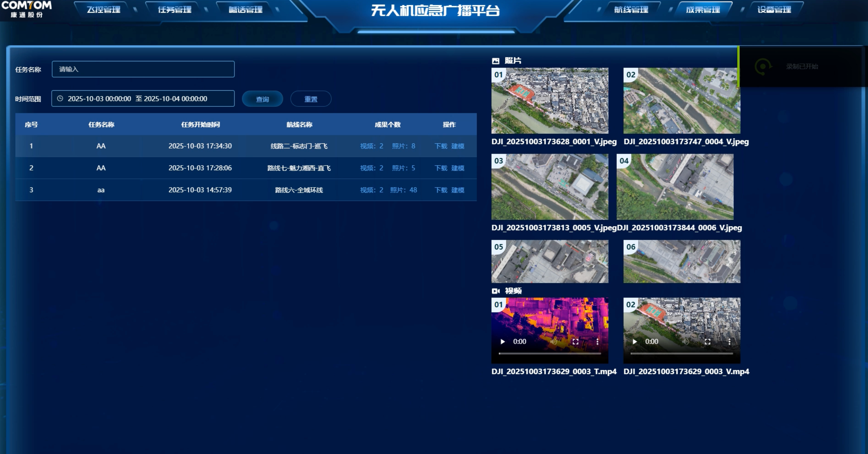Click the 查询 search button

[262, 99]
